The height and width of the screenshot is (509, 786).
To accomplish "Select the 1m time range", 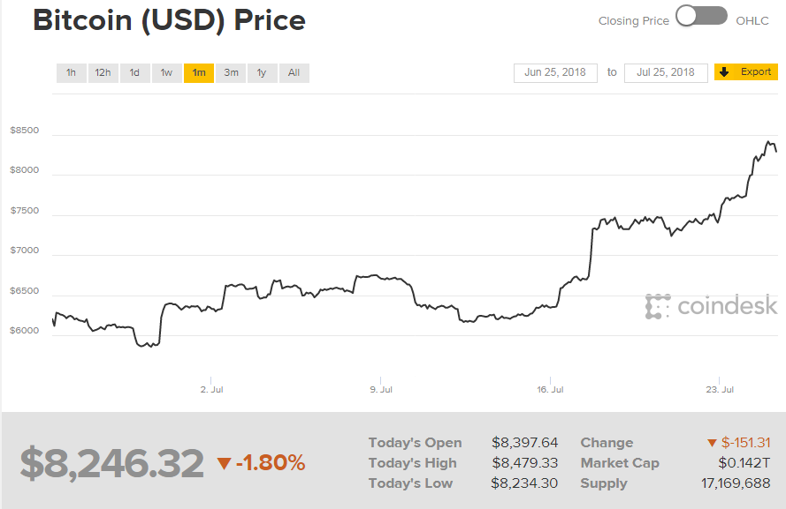I will coord(199,73).
